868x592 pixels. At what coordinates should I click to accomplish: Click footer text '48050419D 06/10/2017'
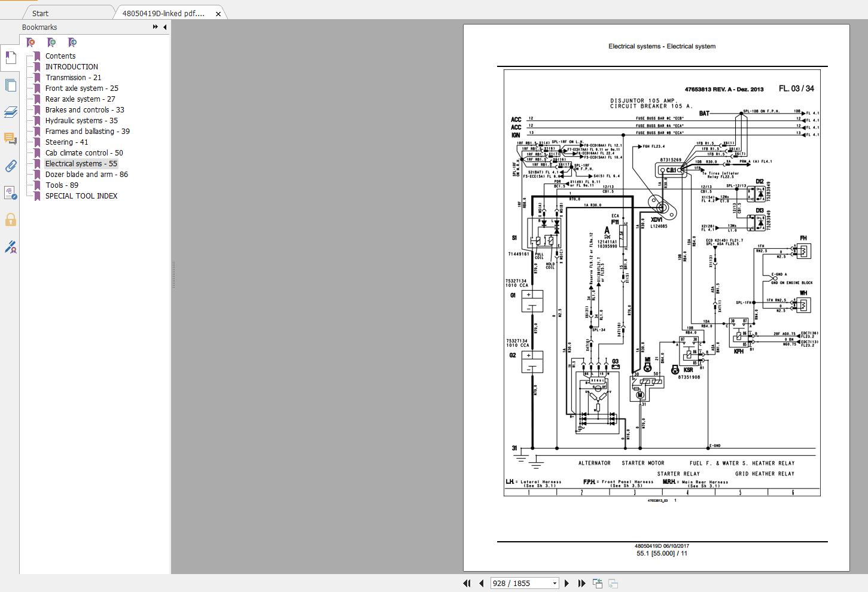[662, 546]
